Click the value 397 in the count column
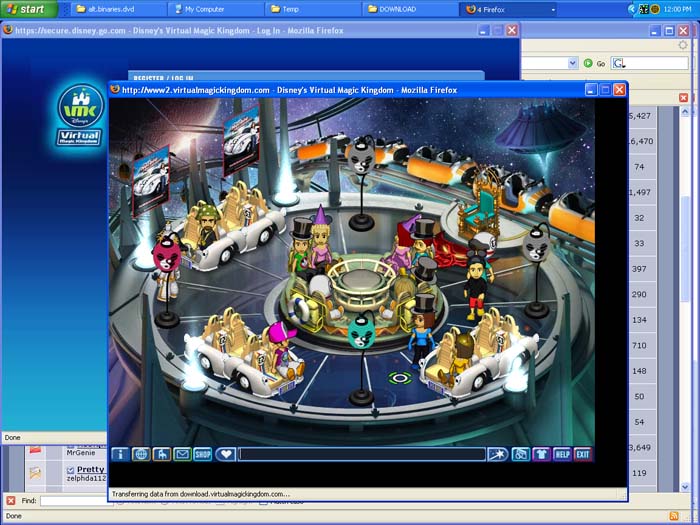700x525 pixels. click(x=639, y=269)
